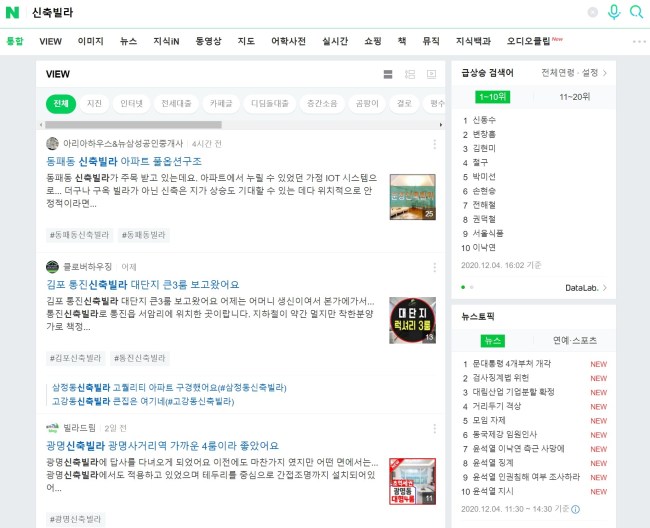Click the green Naver N logo
Image resolution: width=650 pixels, height=528 pixels.
pos(12,12)
